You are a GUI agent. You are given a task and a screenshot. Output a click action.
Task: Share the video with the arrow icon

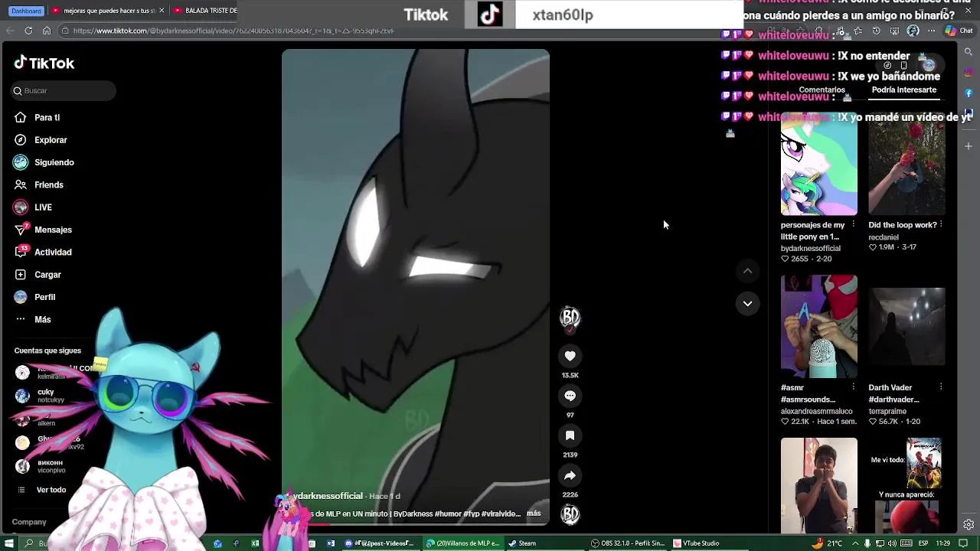(x=570, y=475)
